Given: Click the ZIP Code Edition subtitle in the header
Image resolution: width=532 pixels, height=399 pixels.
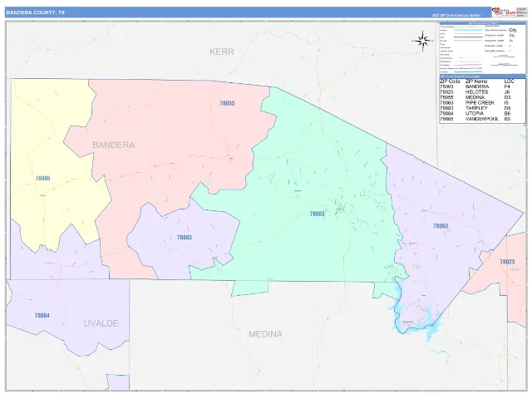Looking at the screenshot, I should (456, 16).
